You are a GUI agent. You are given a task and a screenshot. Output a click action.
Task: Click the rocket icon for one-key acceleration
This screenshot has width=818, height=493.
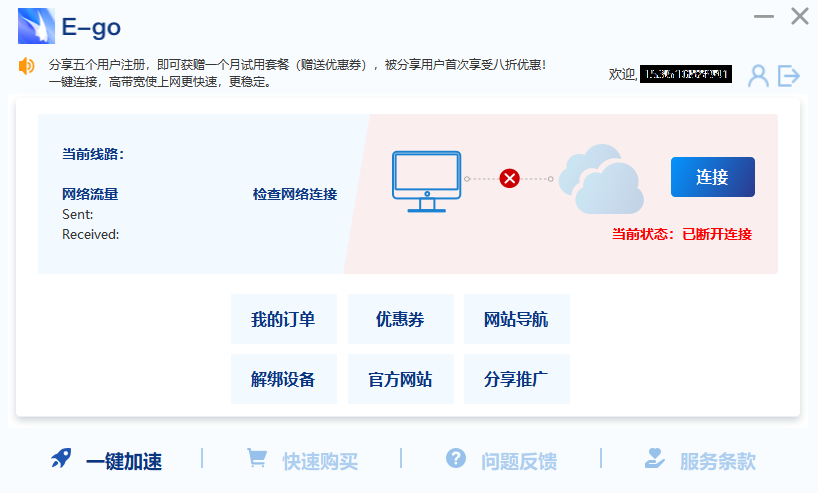tap(62, 459)
